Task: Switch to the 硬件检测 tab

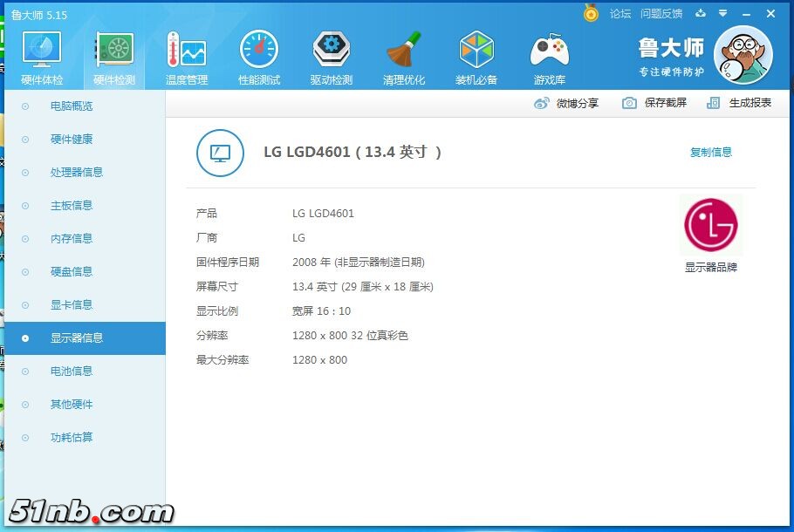Action: (113, 55)
